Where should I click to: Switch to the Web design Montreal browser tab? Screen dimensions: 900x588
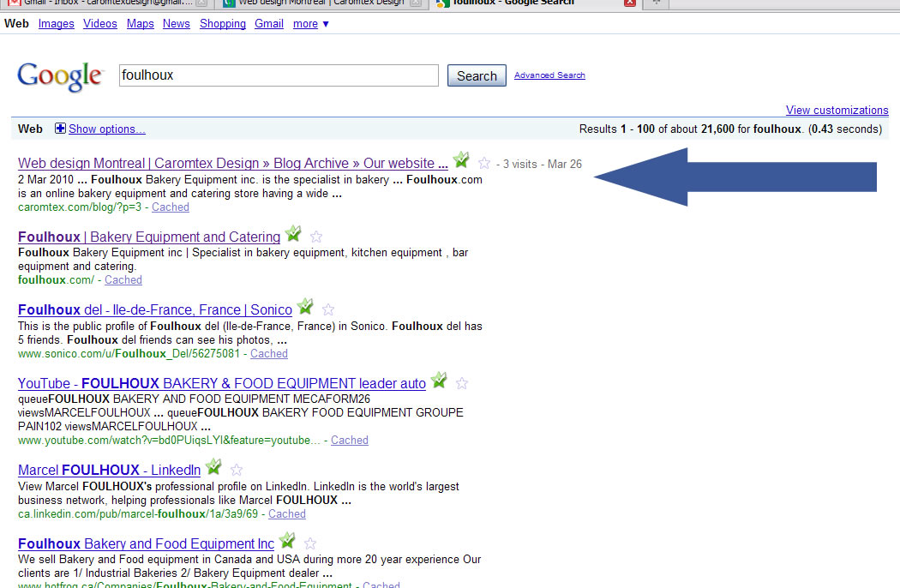[322, 3]
